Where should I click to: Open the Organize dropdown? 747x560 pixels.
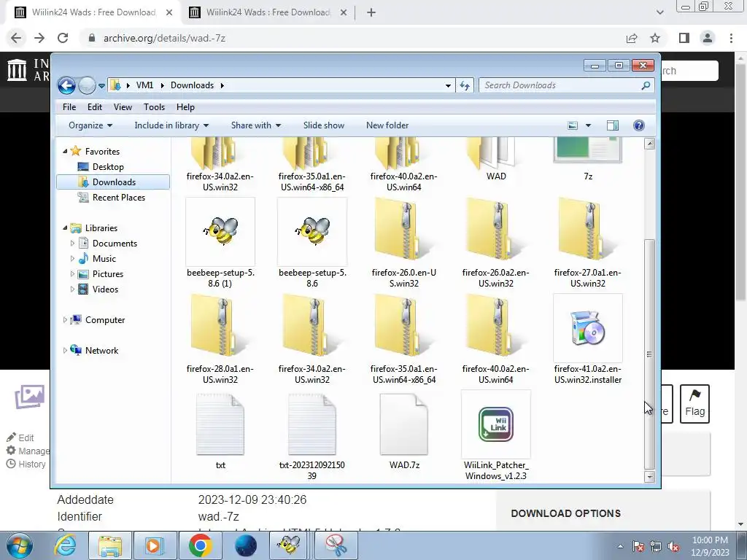tap(90, 125)
